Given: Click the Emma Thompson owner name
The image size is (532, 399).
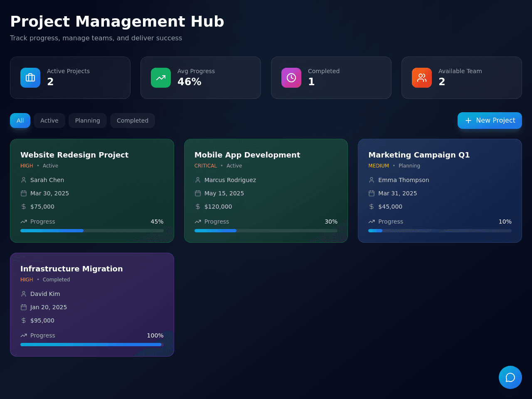Looking at the screenshot, I should (404, 180).
